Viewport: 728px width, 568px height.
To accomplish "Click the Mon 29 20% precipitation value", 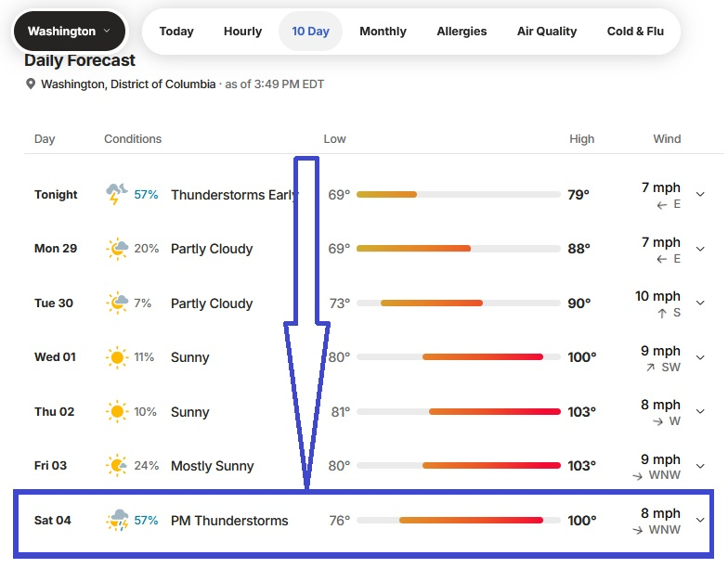I will click(x=147, y=249).
